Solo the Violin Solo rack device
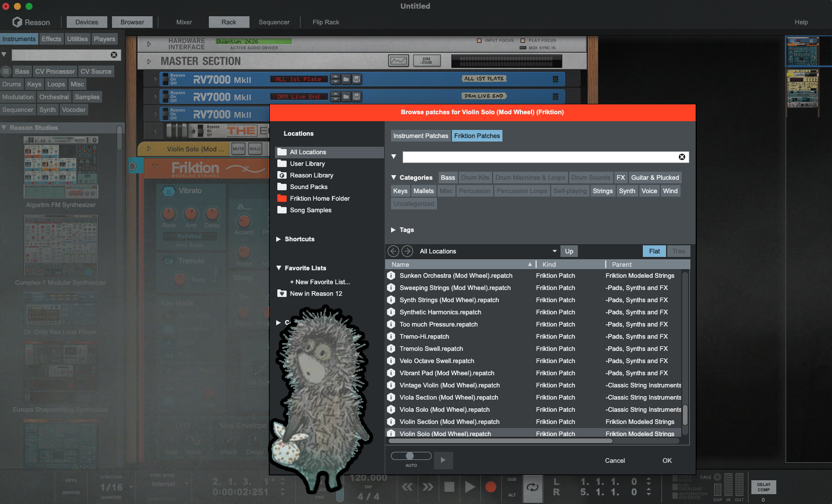832x504 pixels. point(255,149)
